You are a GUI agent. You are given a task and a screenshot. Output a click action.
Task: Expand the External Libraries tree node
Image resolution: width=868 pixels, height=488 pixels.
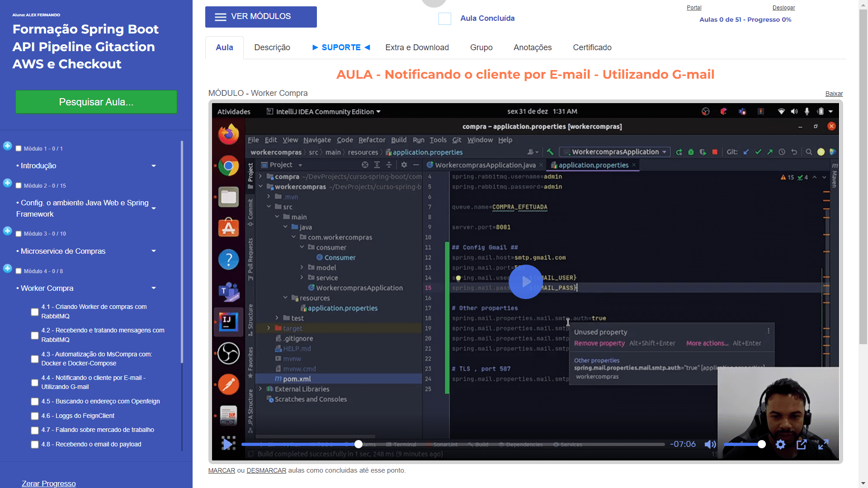[x=260, y=389]
